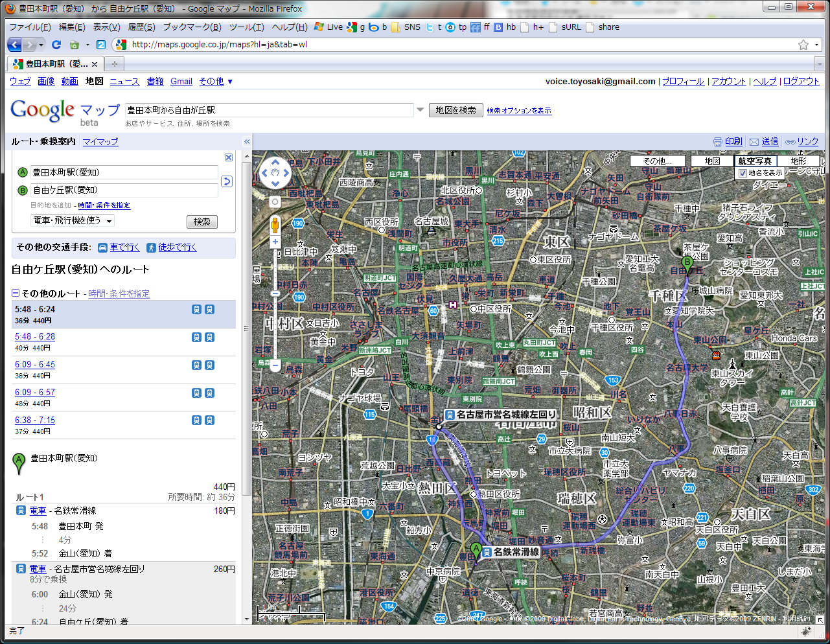Open the その他 ▼ dropdown in top links

(x=216, y=82)
